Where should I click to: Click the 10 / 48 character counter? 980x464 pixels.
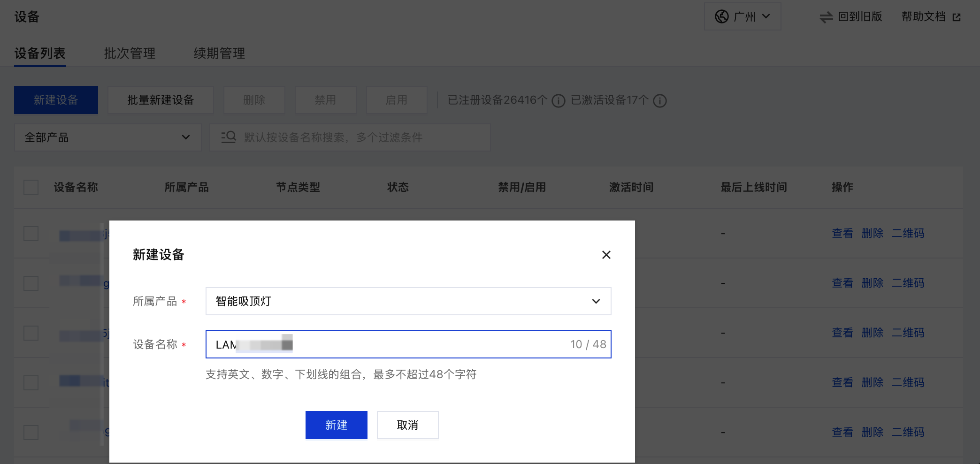click(x=588, y=344)
